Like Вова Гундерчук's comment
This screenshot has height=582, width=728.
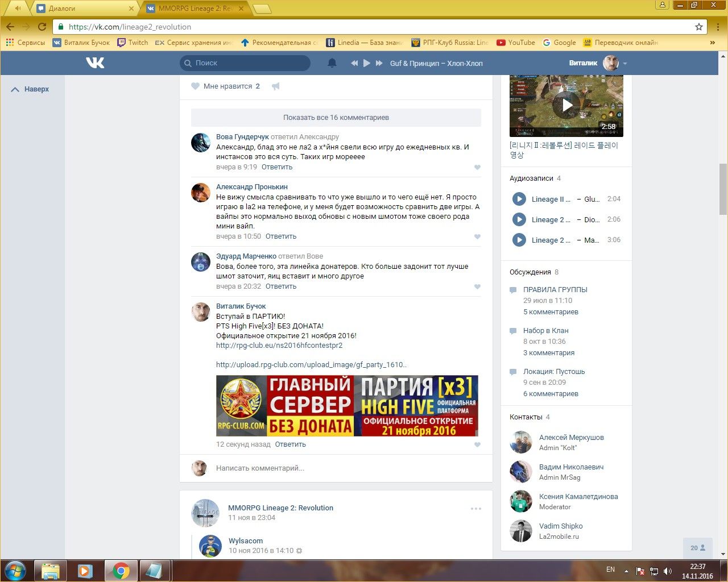(x=477, y=167)
